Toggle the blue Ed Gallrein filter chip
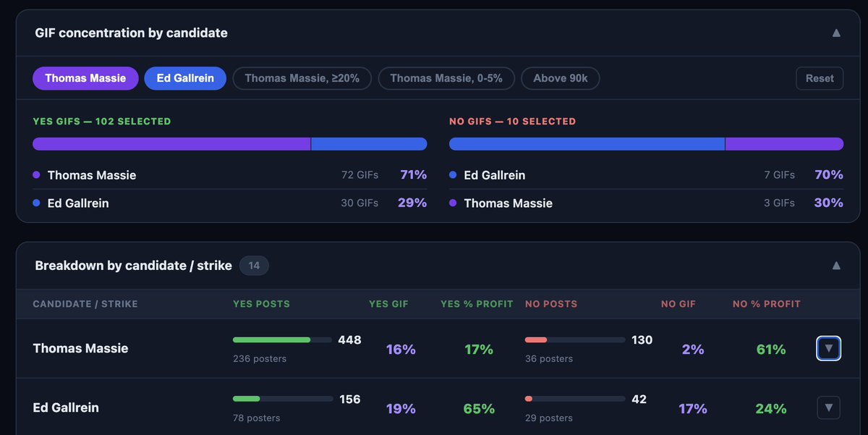868x435 pixels. (x=185, y=78)
